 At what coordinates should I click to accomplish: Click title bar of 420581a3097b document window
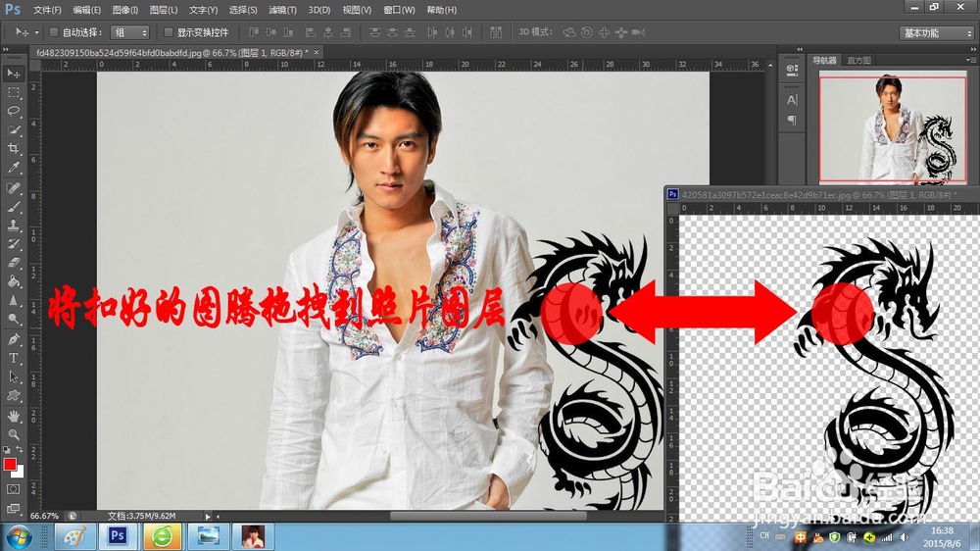click(x=822, y=194)
